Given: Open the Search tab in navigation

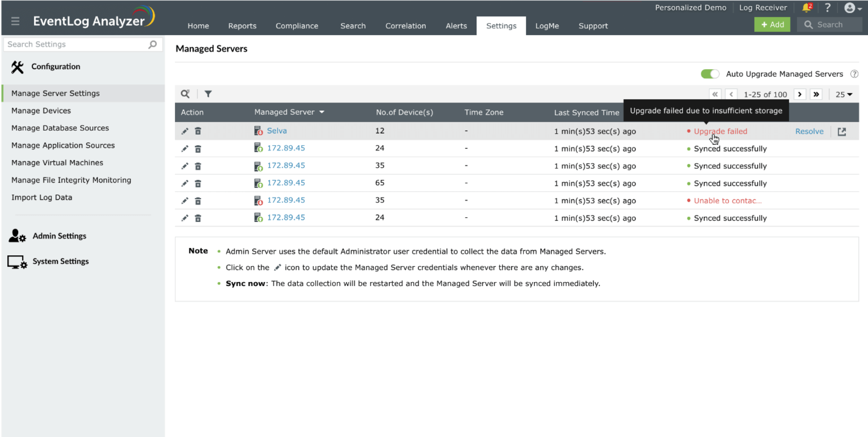Looking at the screenshot, I should coord(353,26).
